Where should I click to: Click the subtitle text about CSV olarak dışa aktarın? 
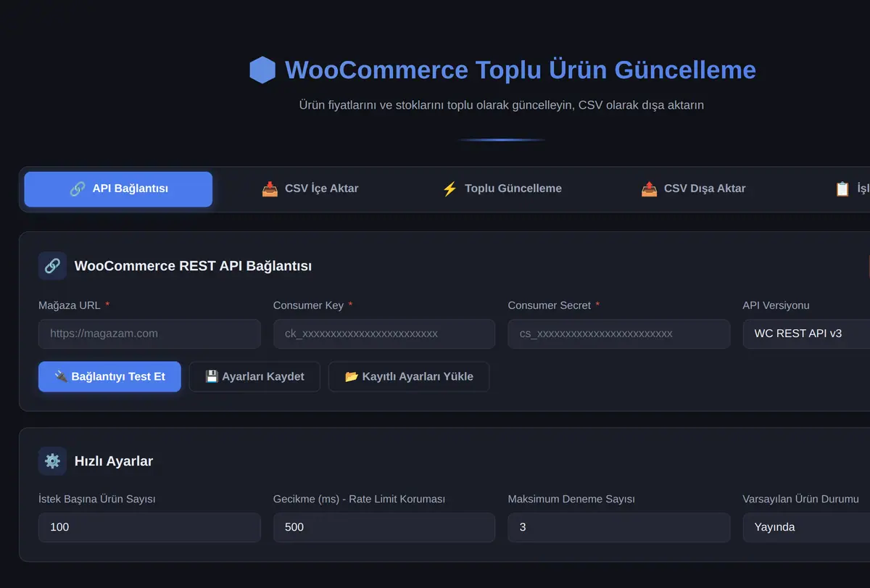click(x=502, y=105)
